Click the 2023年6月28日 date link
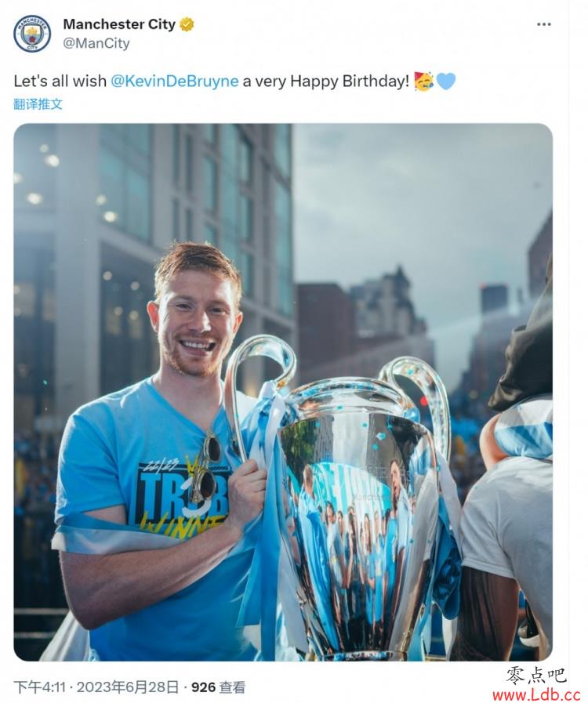This screenshot has height=703, width=588. (x=128, y=687)
